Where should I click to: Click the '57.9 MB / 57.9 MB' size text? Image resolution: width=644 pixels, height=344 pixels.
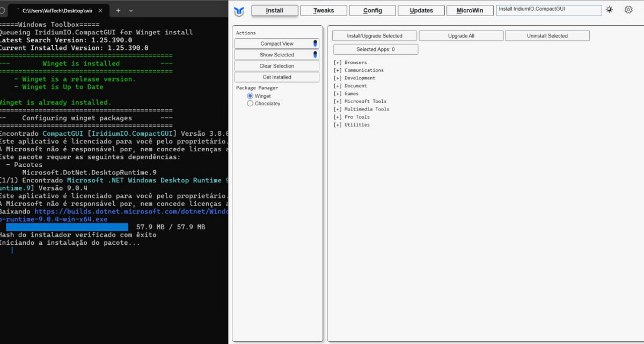coord(171,227)
